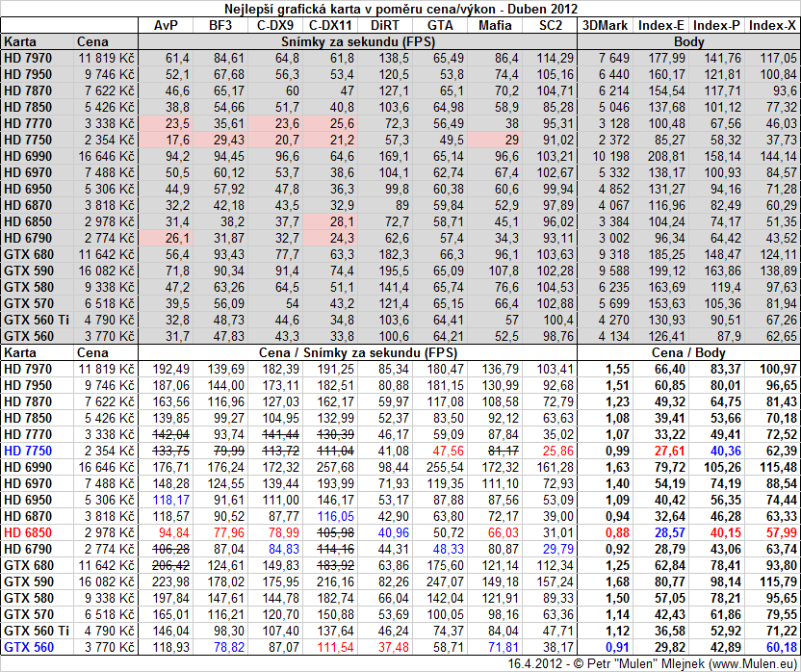
Task: Select the red bold value 57,99
Action: point(782,532)
